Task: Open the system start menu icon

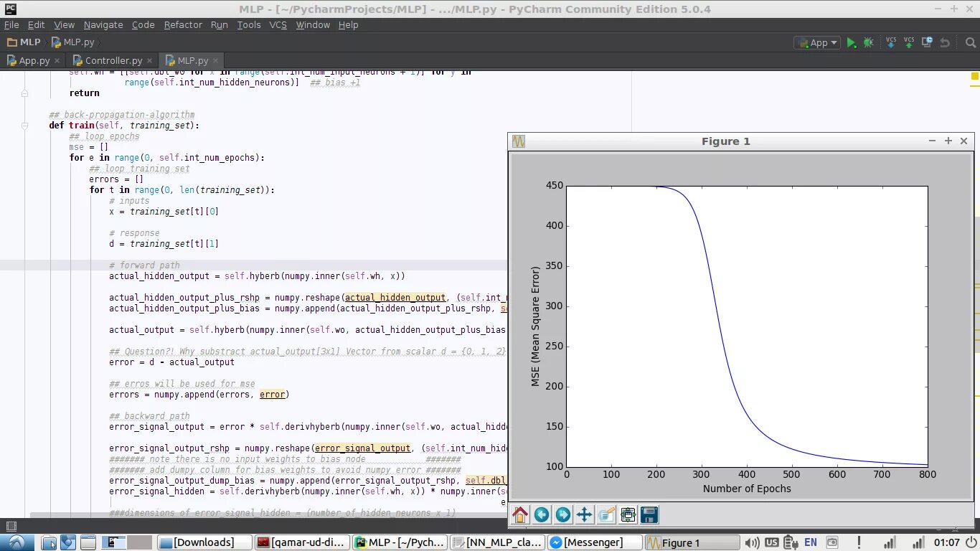Action: [17, 542]
